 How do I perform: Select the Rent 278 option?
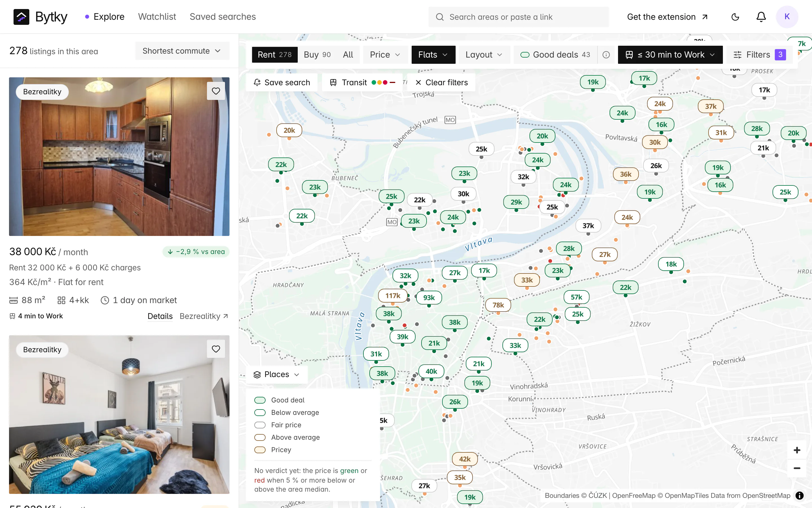tap(274, 55)
